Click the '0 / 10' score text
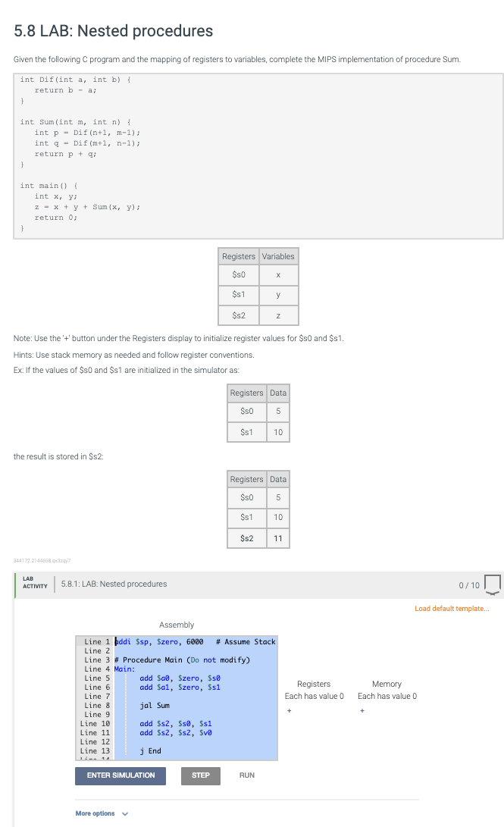The image size is (504, 827). coord(469,585)
